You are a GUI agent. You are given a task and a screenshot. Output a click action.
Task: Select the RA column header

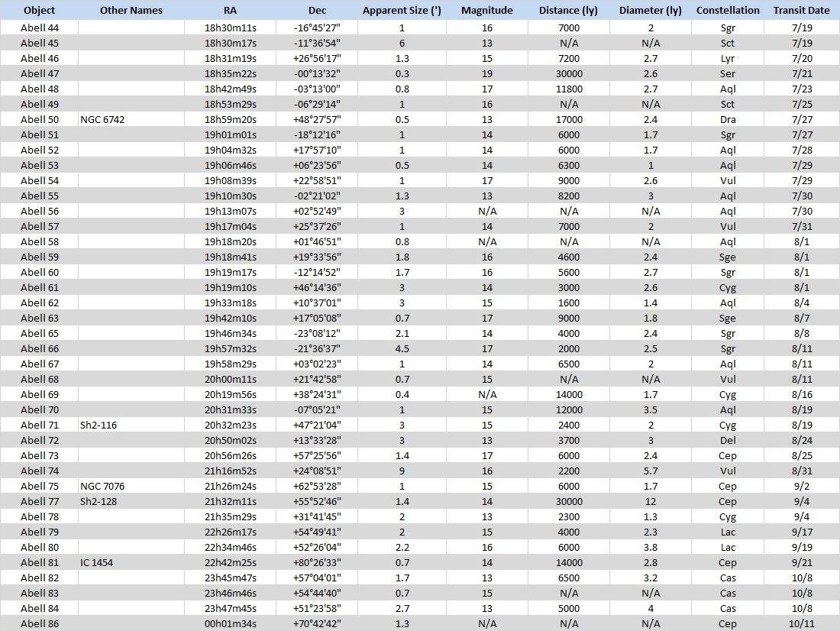230,11
